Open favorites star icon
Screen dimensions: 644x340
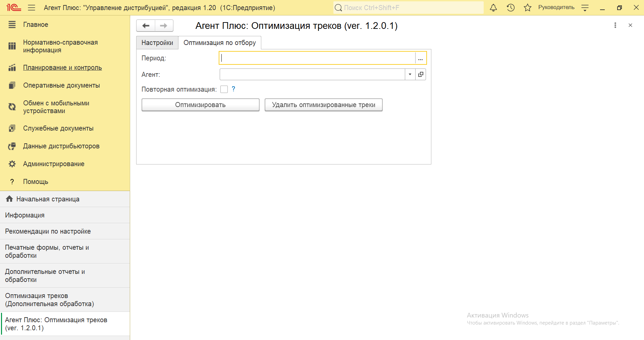[x=527, y=8]
